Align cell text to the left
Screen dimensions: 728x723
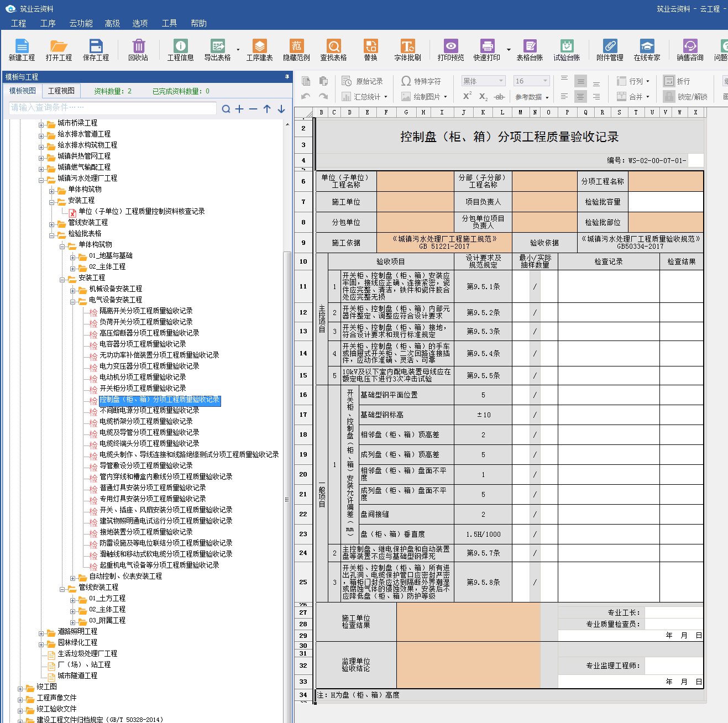[x=564, y=96]
